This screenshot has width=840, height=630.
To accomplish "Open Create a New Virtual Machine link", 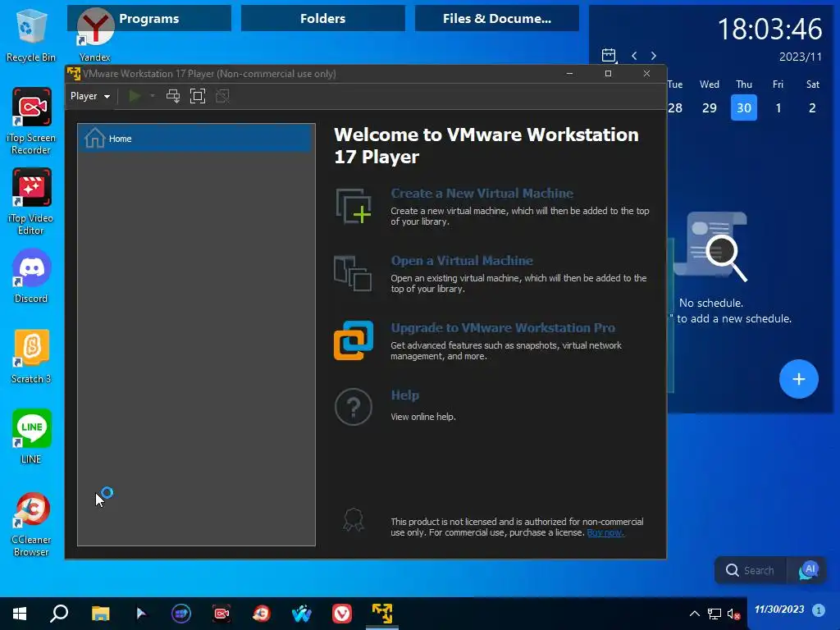I will [x=482, y=194].
